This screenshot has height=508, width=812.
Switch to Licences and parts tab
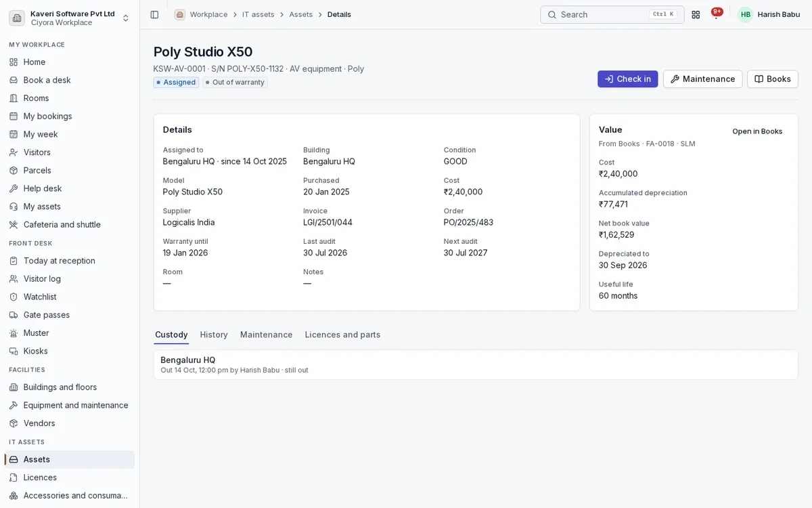(x=342, y=335)
